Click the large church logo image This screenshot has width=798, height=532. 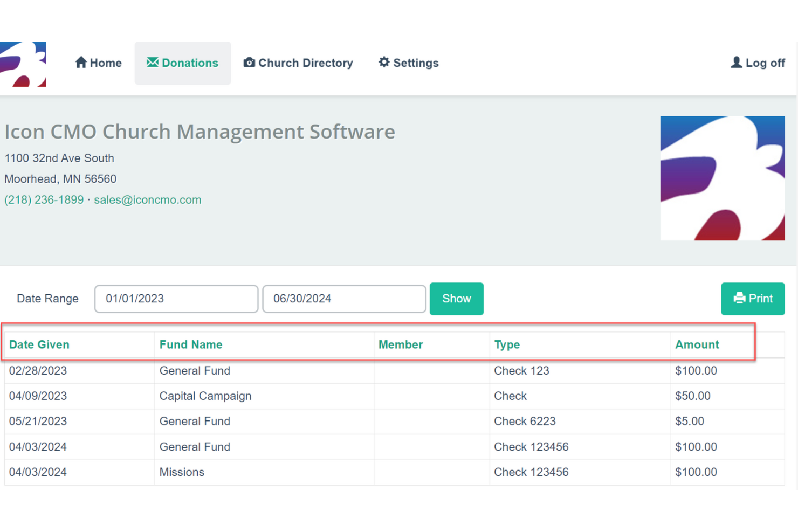pos(723,178)
